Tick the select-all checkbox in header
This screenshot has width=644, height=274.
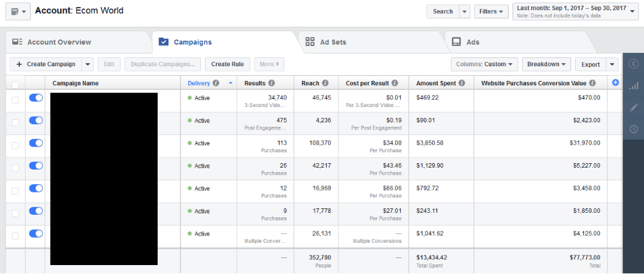[15, 83]
